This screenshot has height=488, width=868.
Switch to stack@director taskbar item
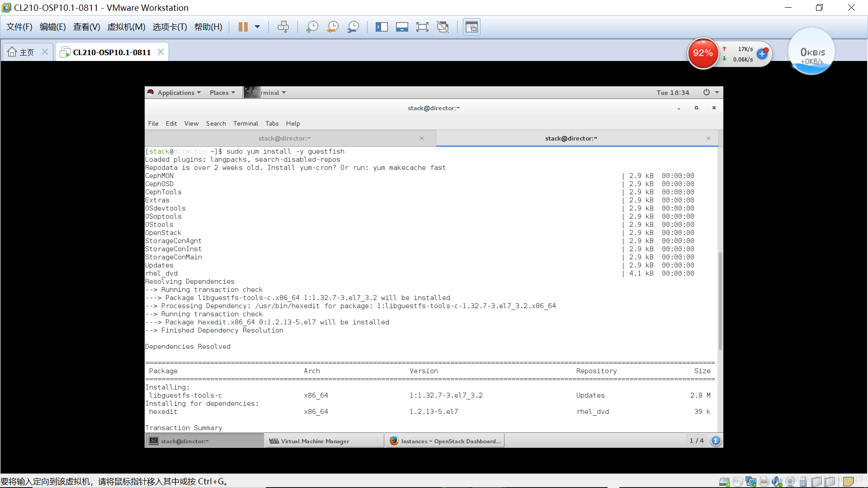pyautogui.click(x=204, y=441)
